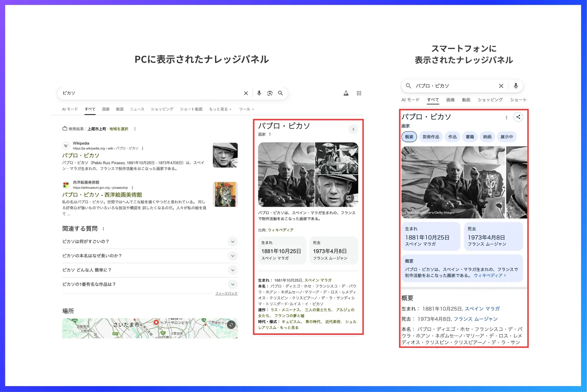Select the 芸術作品 chip on the mobile panel
The height and width of the screenshot is (392, 587).
tap(431, 136)
